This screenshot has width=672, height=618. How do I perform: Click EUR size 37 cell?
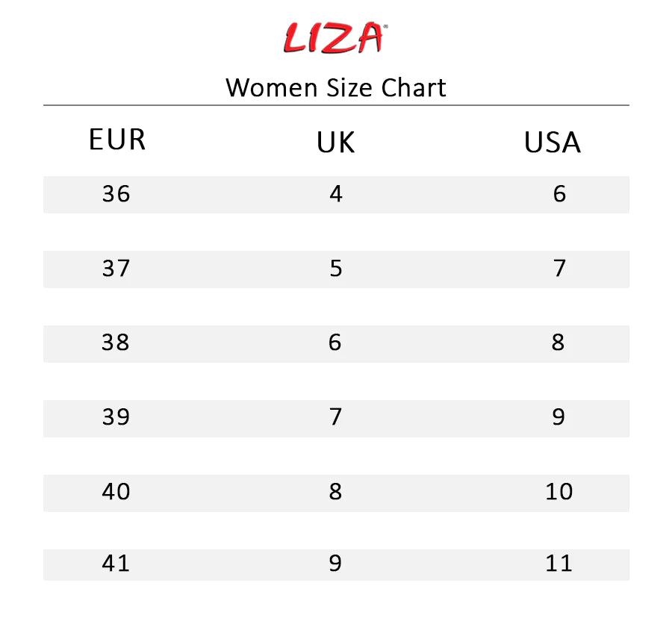coord(116,268)
